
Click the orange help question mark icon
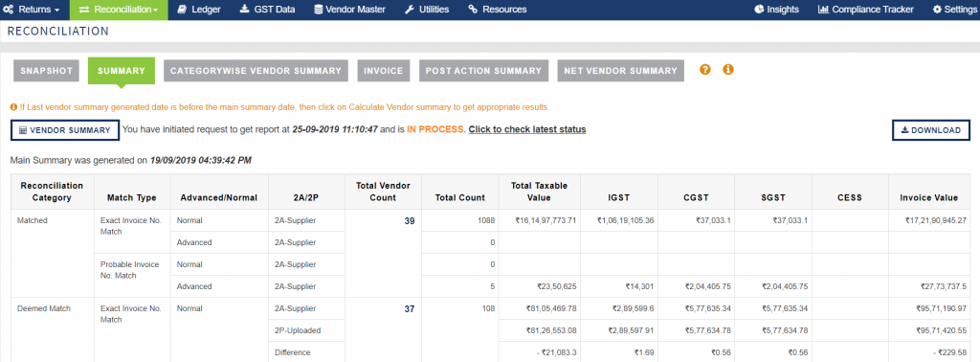pos(705,69)
